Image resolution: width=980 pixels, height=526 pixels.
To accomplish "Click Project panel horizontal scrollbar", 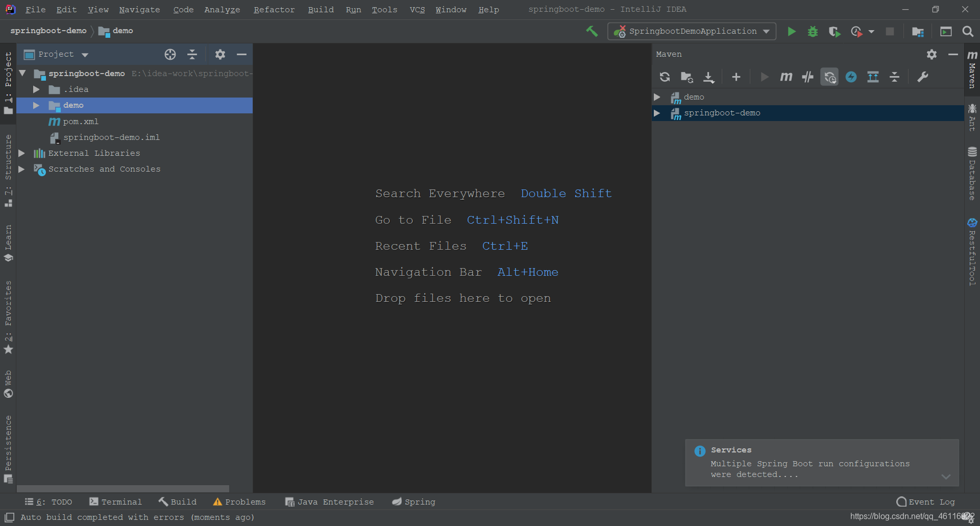I will pyautogui.click(x=123, y=489).
